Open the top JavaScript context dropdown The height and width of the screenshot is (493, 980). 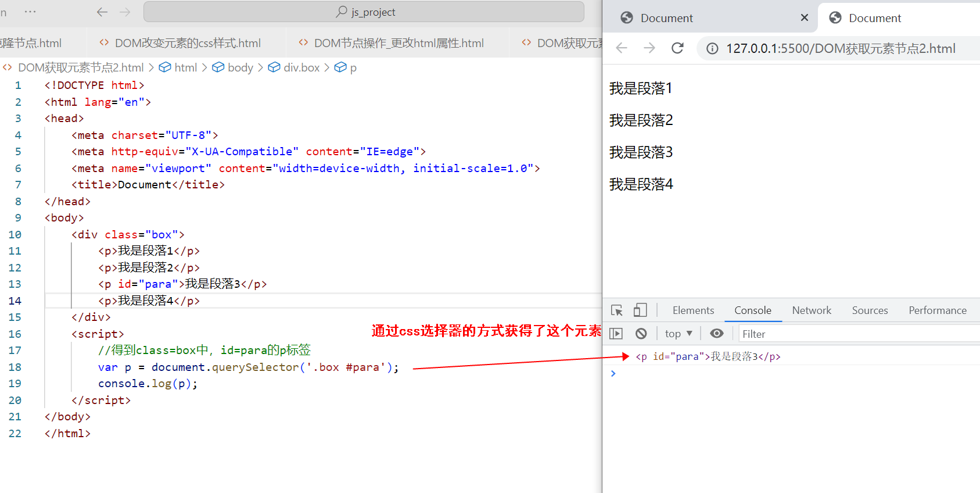coord(679,334)
